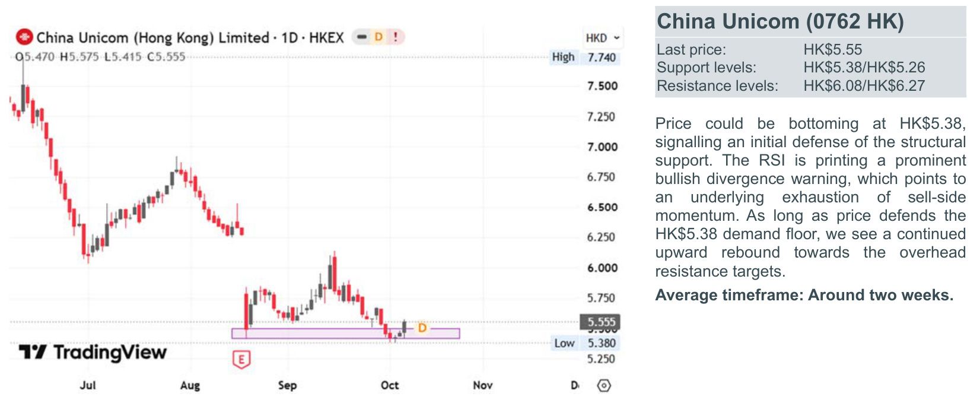Click the High 7.740 price label
This screenshot has height=403, width=980.
click(584, 58)
